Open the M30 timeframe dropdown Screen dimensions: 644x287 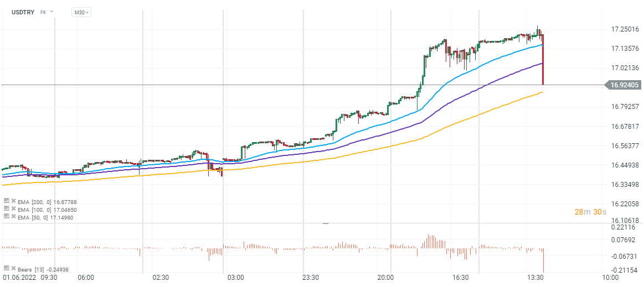(81, 12)
